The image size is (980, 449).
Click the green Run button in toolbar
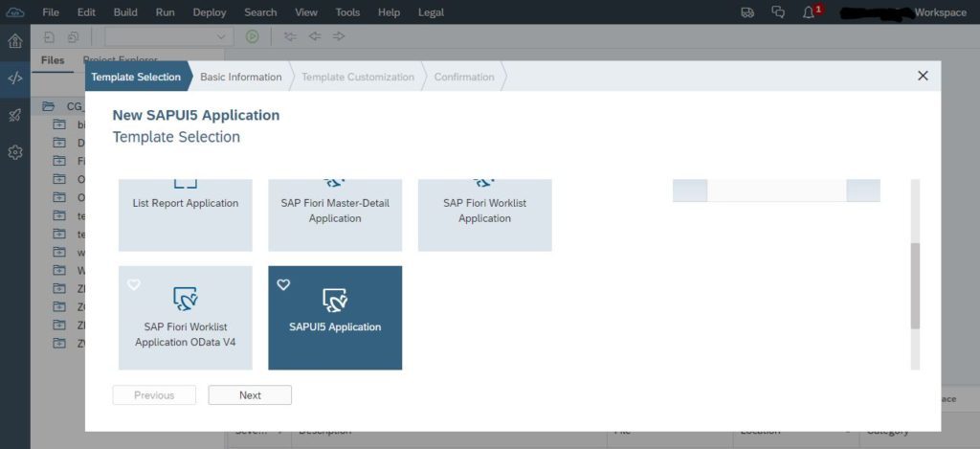[x=252, y=36]
